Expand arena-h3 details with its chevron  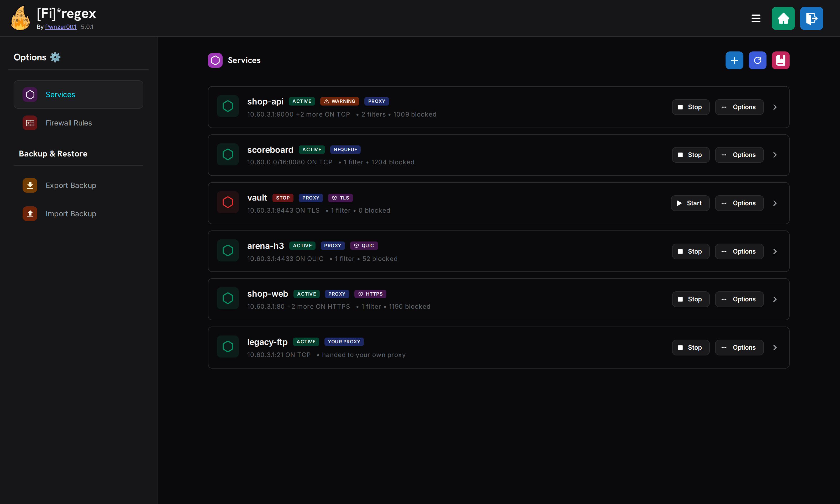(775, 251)
